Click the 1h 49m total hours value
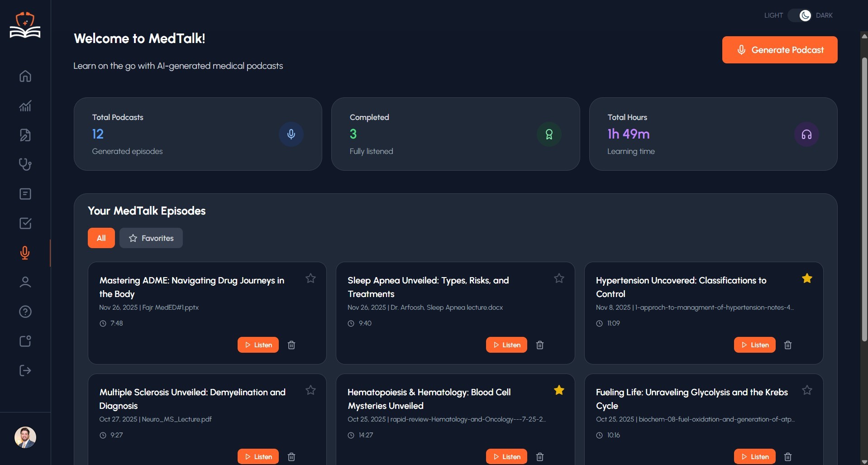This screenshot has width=868, height=465. [x=629, y=134]
